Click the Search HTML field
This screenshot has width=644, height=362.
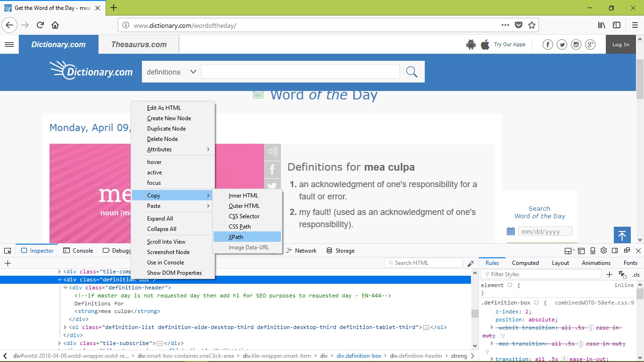(x=423, y=263)
